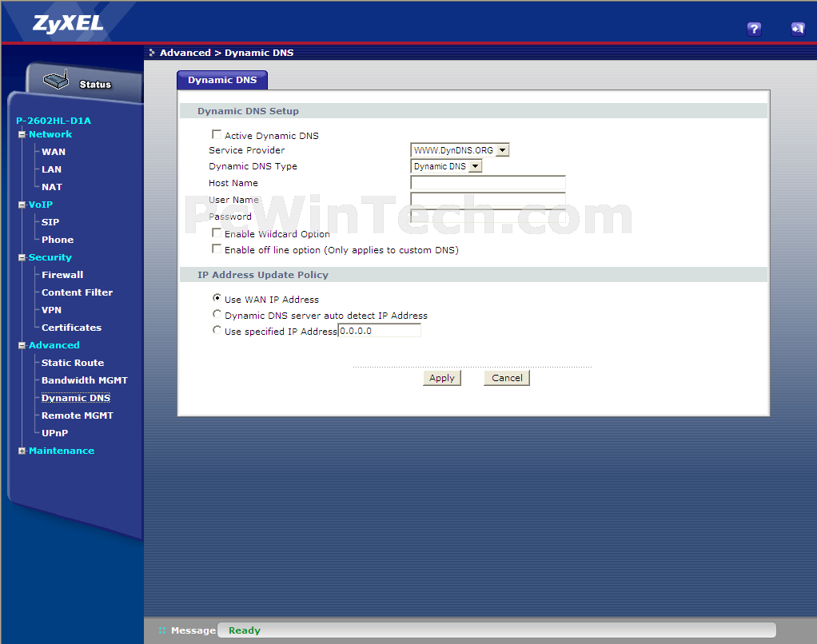Image resolution: width=817 pixels, height=644 pixels.
Task: Open the Dynamic DNS Type dropdown
Action: (x=446, y=167)
